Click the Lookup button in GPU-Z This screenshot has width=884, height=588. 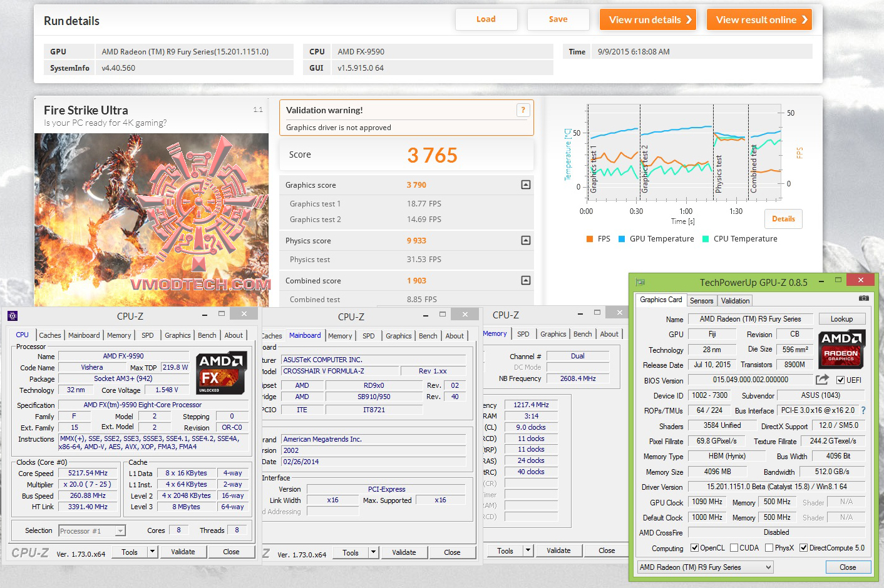(x=841, y=319)
